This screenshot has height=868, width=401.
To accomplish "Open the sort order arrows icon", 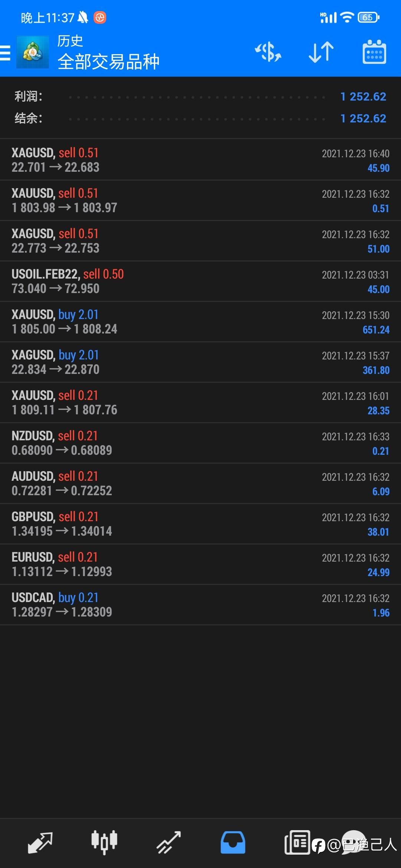I will [321, 52].
